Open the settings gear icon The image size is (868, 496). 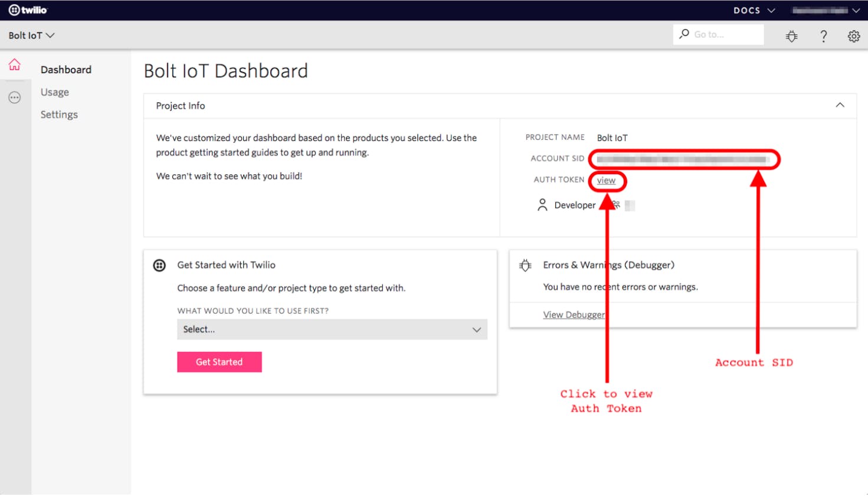(854, 36)
